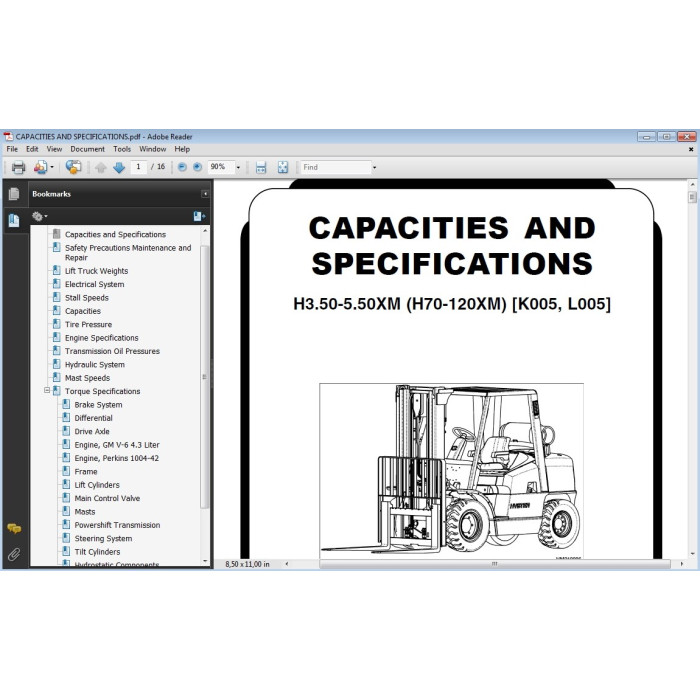Image resolution: width=700 pixels, height=700 pixels.
Task: Go to Engine, GM V-6 4.3 Liter bookmark
Action: click(117, 445)
